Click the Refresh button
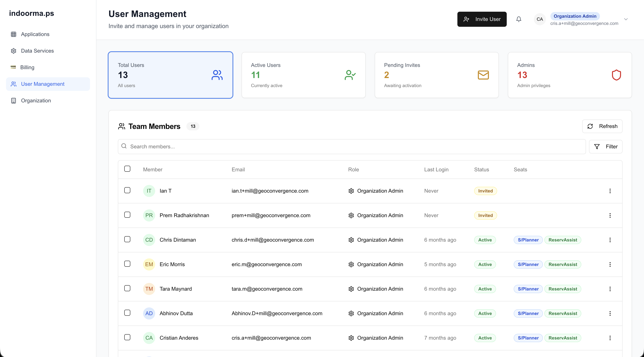644x357 pixels. coord(602,126)
